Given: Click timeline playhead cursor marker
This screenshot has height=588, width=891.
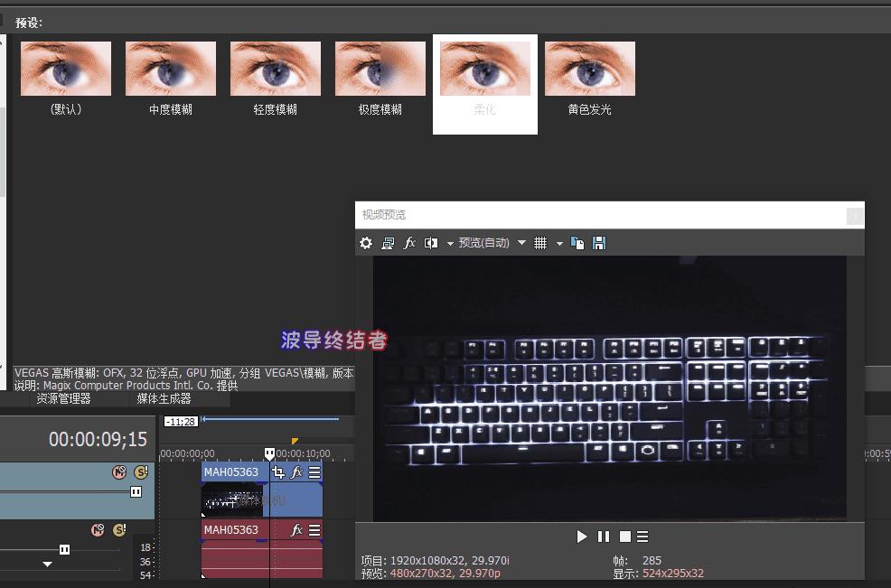Looking at the screenshot, I should coord(270,453).
